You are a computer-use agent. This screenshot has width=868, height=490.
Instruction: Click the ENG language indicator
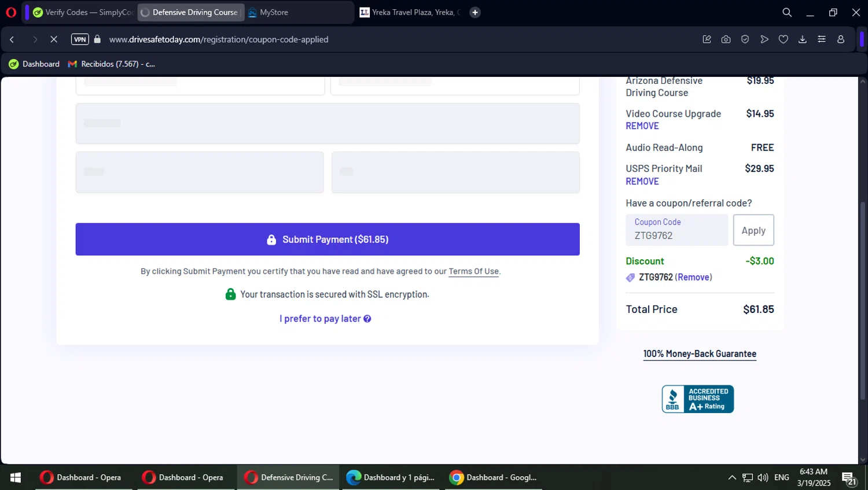tap(782, 477)
